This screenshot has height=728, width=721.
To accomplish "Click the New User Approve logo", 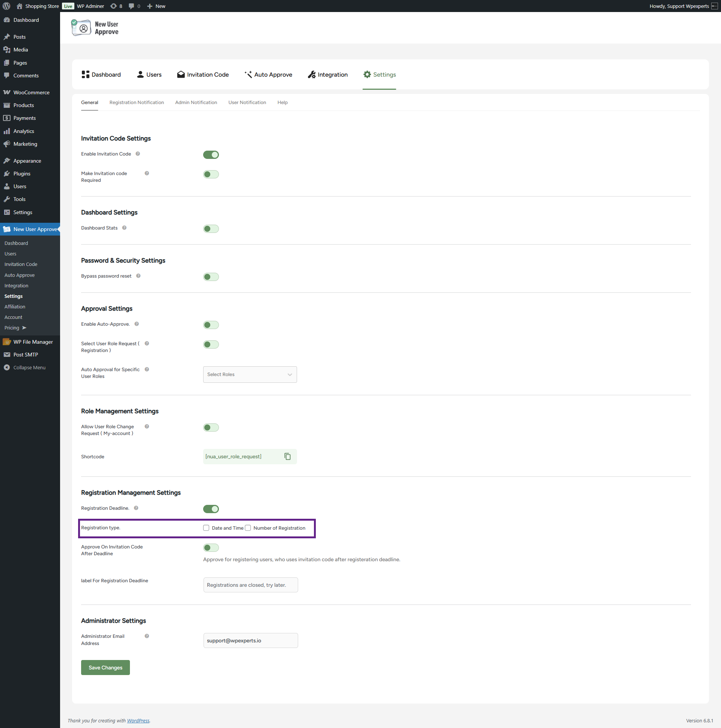I will pyautogui.click(x=95, y=28).
